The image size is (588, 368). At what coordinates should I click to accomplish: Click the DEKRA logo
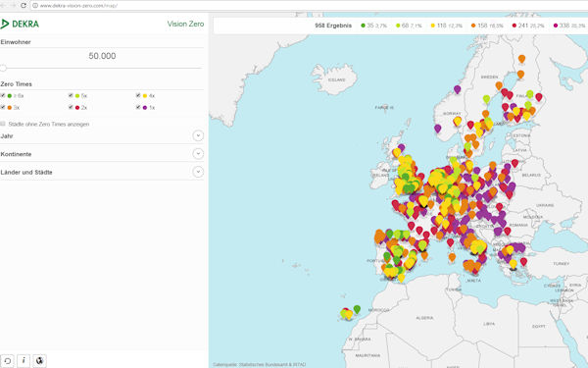[20, 24]
